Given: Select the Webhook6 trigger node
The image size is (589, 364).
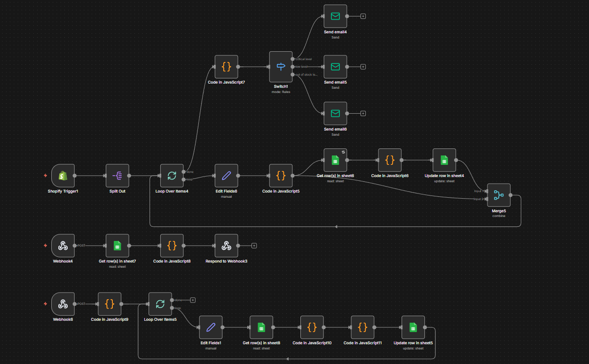Looking at the screenshot, I should (63, 304).
